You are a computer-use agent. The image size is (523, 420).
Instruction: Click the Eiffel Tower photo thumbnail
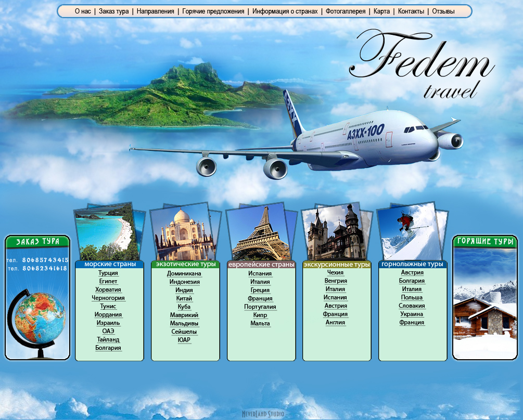[259, 232]
